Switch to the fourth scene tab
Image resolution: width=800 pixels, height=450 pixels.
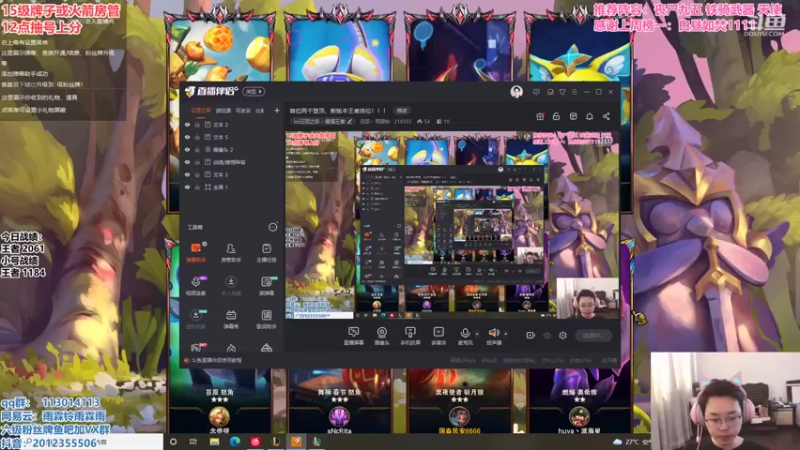pos(260,110)
